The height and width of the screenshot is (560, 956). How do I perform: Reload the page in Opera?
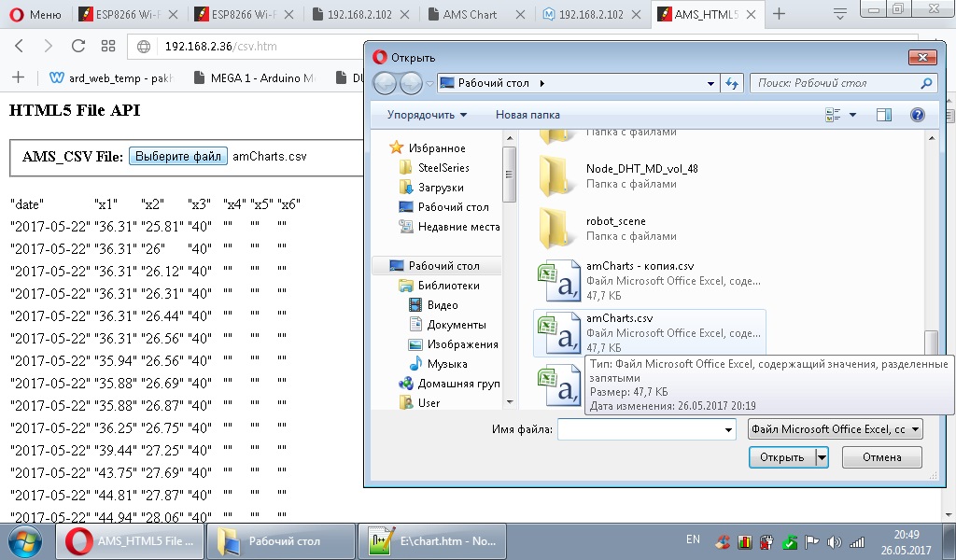pyautogui.click(x=78, y=46)
